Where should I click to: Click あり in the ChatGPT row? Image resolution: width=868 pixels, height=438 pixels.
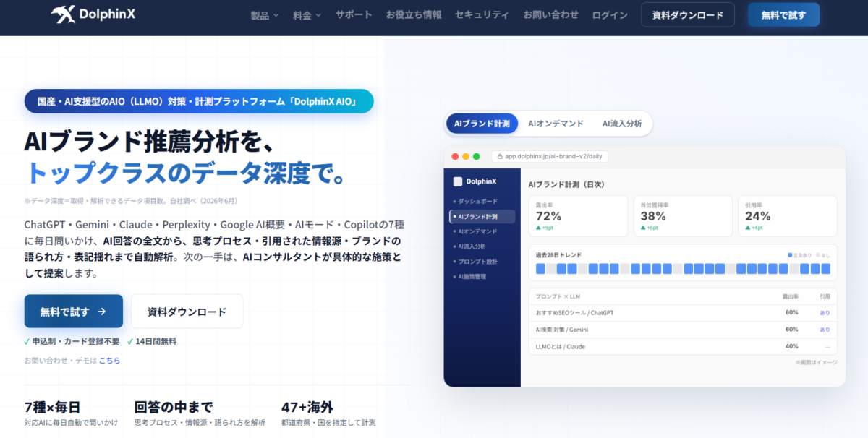point(825,312)
